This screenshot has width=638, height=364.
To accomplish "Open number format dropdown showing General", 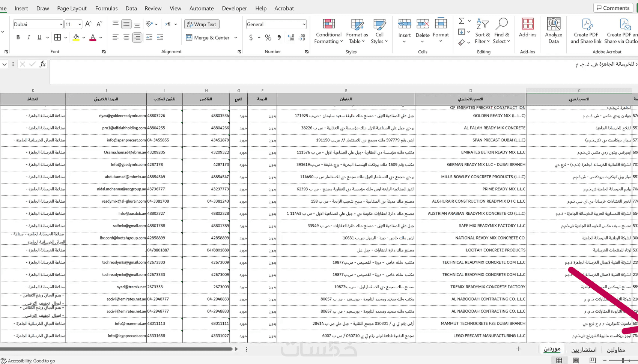I will (x=304, y=24).
